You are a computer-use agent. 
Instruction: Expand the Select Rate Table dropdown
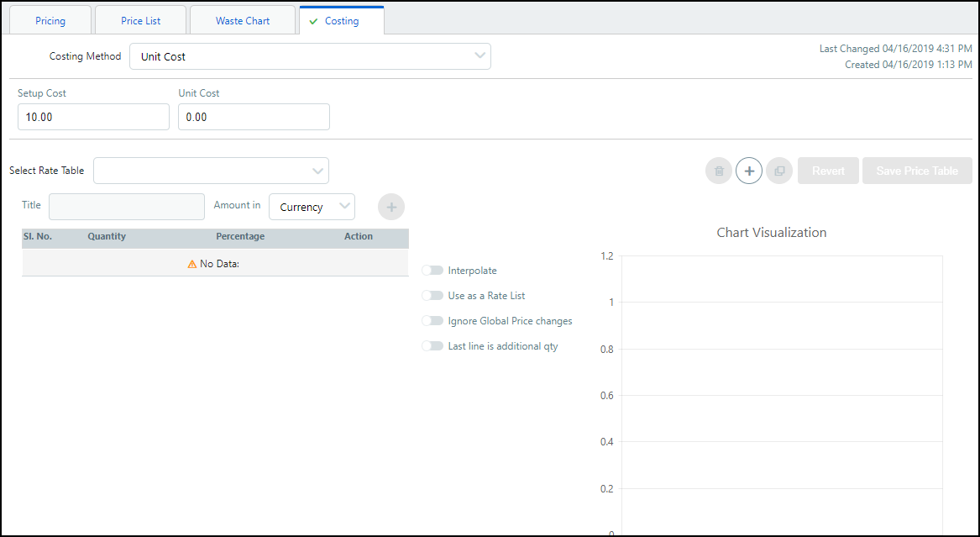point(212,171)
